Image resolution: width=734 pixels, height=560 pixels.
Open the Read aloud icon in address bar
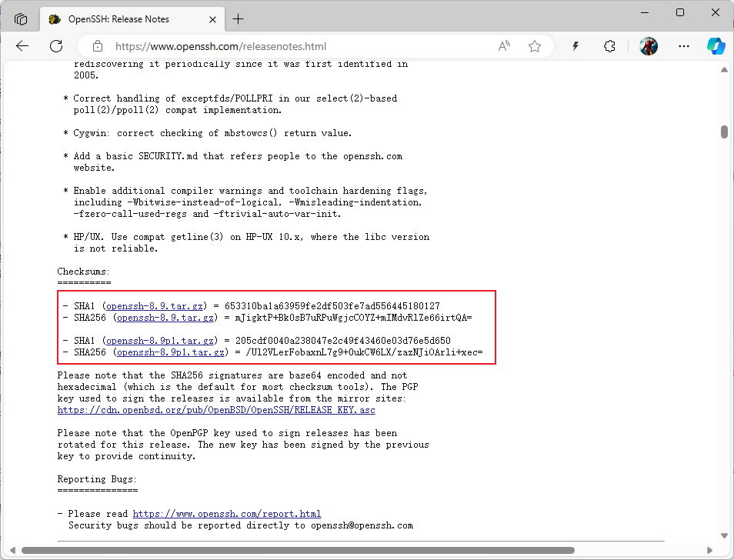(x=504, y=46)
